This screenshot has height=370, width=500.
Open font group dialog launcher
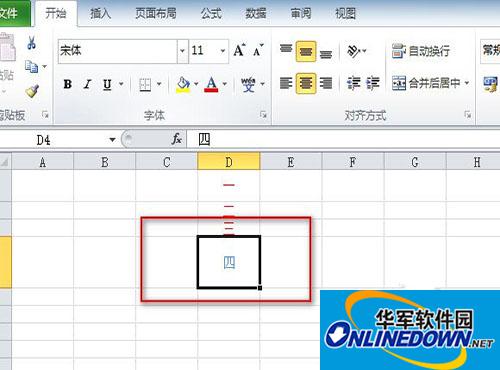(x=263, y=115)
